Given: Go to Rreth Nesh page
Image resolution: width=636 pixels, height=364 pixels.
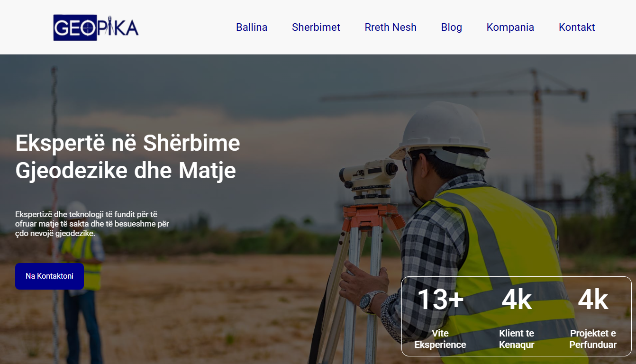Looking at the screenshot, I should 391,27.
